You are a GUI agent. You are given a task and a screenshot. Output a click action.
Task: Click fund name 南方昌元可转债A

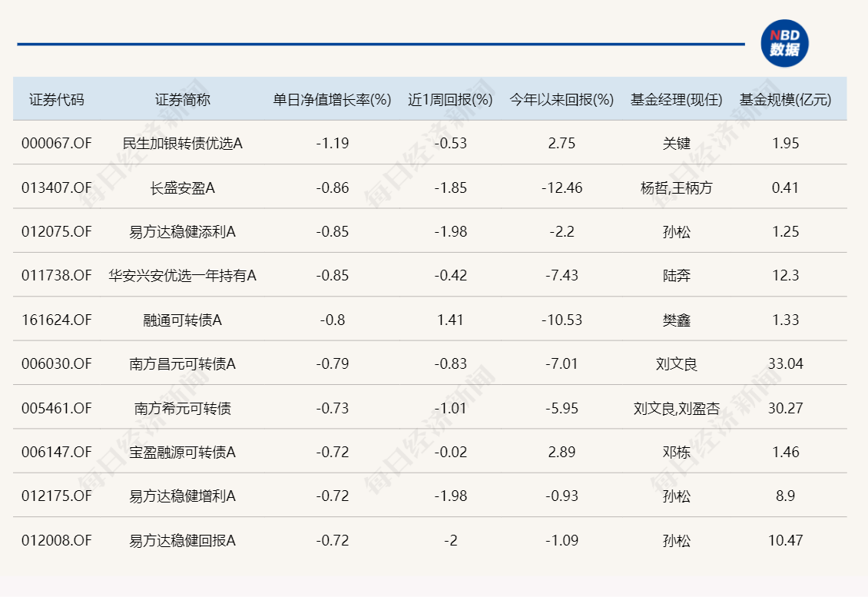click(x=182, y=364)
